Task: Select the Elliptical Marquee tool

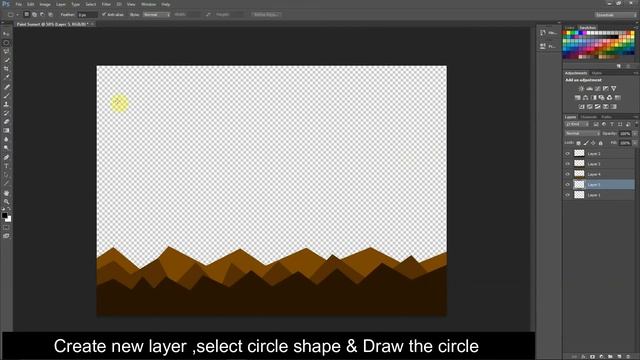Action: pos(6,42)
